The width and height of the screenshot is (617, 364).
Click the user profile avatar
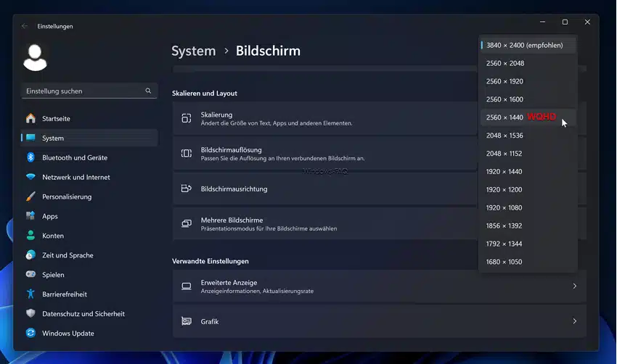point(35,57)
